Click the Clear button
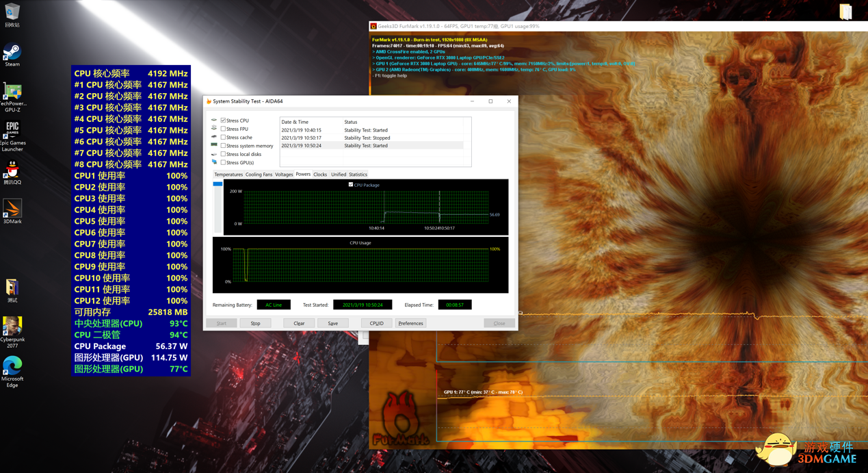The height and width of the screenshot is (473, 868). [x=299, y=323]
